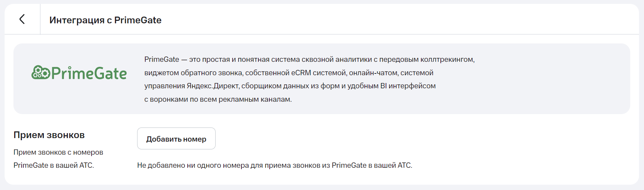Click the word "коллтрекингом" in the description
Screen dimensions: 644x190
[447, 59]
